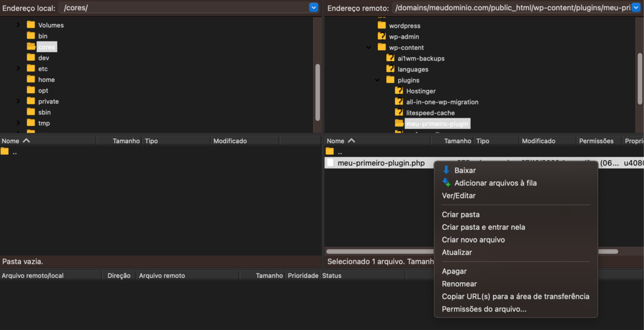Screen dimensions: 644x330
Task: Click the parent folder icon in local file list
Action: tap(4, 151)
